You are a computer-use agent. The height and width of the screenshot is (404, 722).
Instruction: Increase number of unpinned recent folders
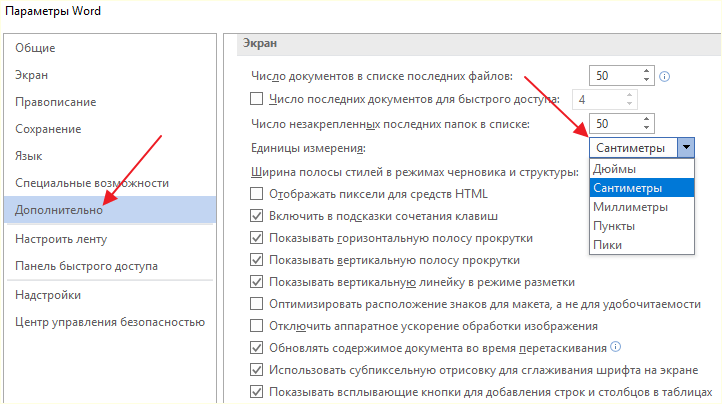646,119
